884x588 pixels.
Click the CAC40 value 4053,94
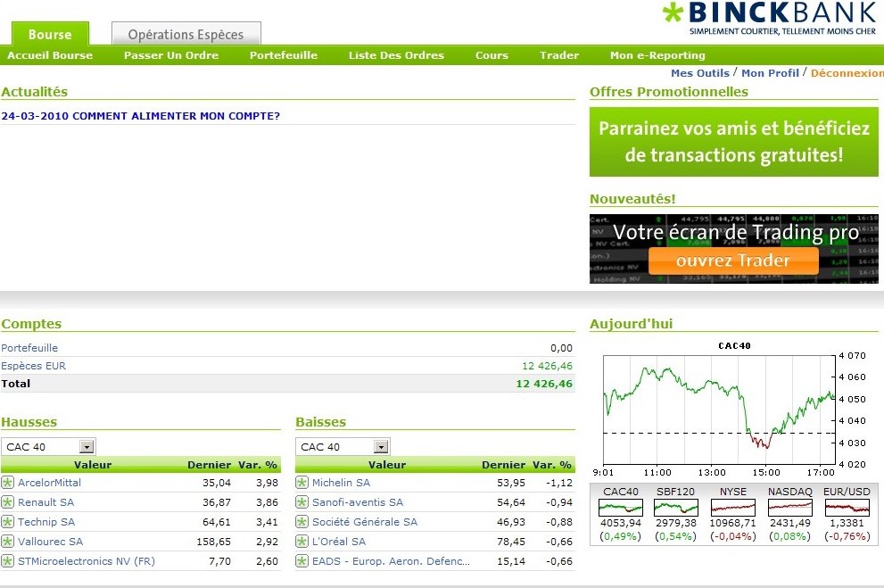pos(621,523)
